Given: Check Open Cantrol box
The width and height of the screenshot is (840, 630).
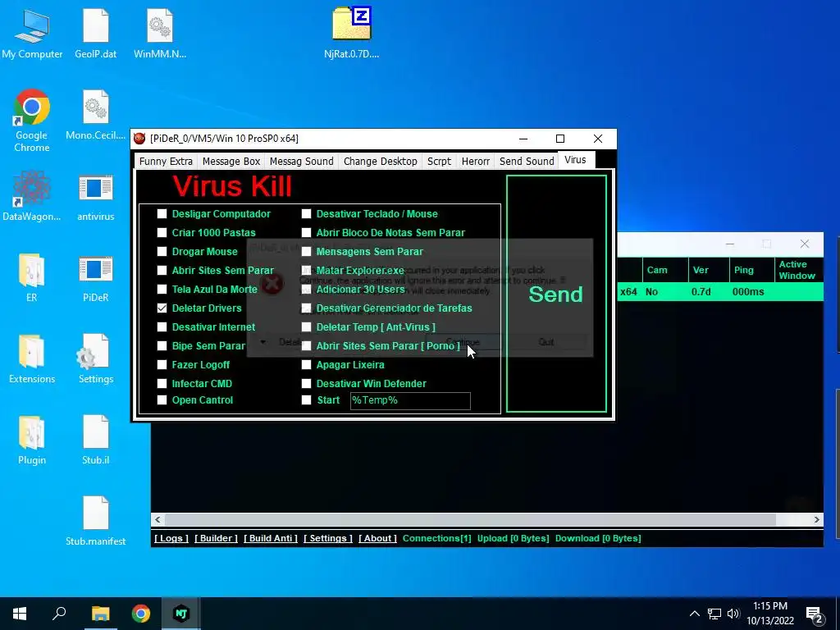Looking at the screenshot, I should click(x=162, y=399).
